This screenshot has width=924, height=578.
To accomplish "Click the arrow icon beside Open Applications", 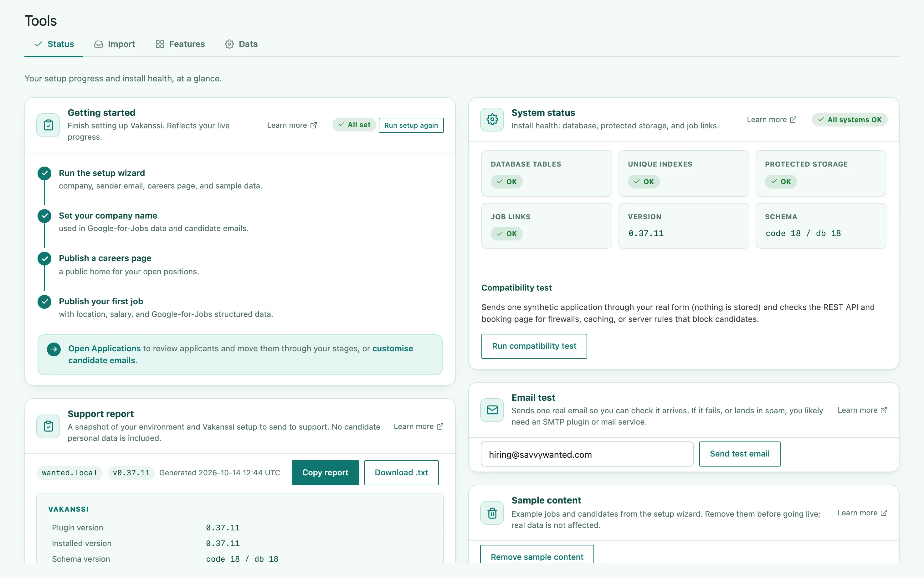I will click(54, 349).
